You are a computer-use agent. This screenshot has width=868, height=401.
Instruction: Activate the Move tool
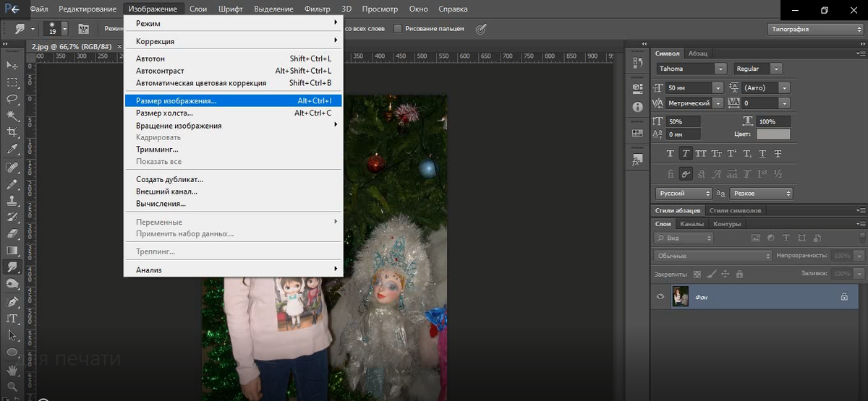pos(12,66)
